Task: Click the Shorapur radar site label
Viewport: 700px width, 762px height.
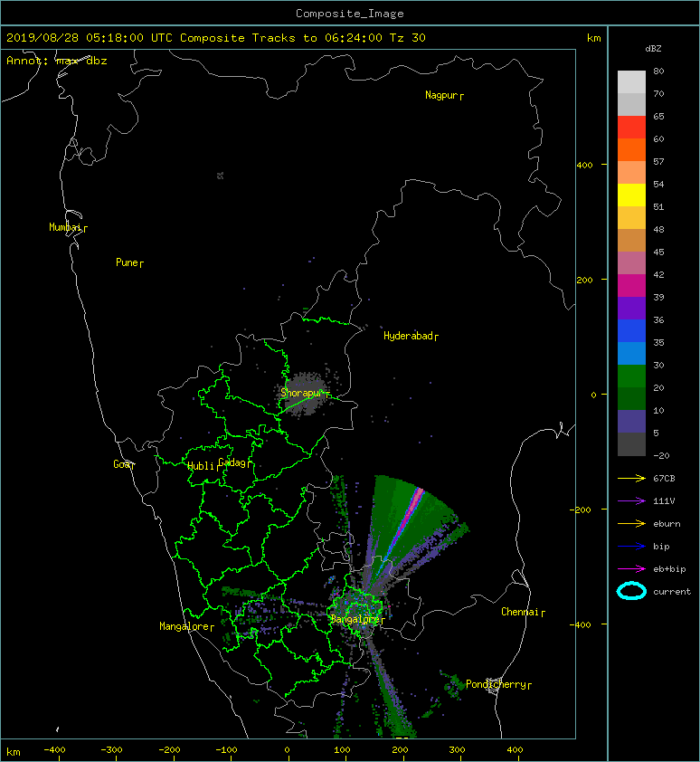Action: point(305,393)
